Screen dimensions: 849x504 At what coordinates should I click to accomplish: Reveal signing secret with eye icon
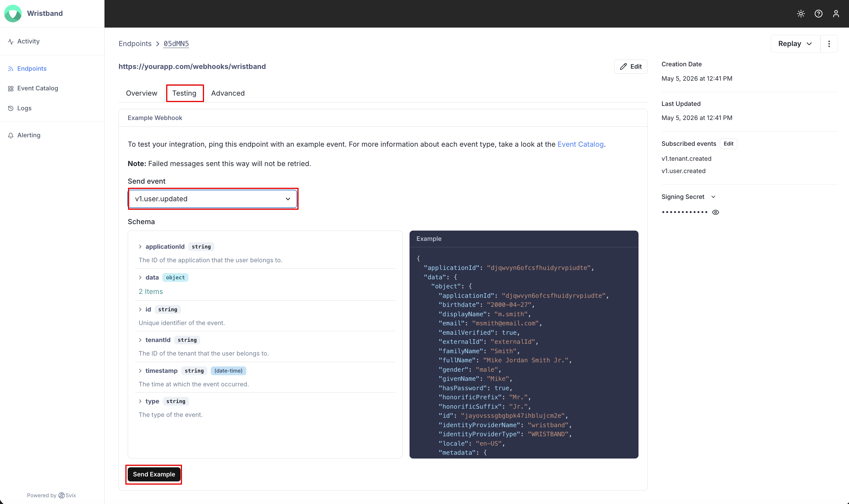[x=715, y=212]
